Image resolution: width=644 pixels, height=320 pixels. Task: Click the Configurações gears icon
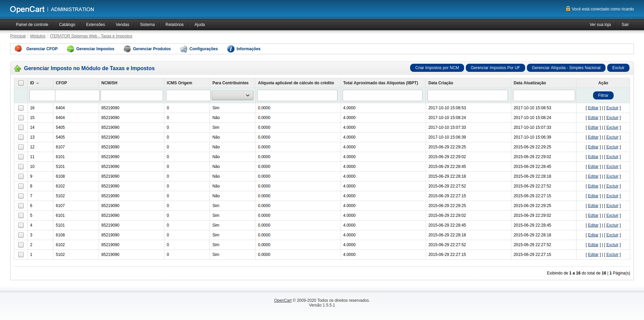(184, 49)
